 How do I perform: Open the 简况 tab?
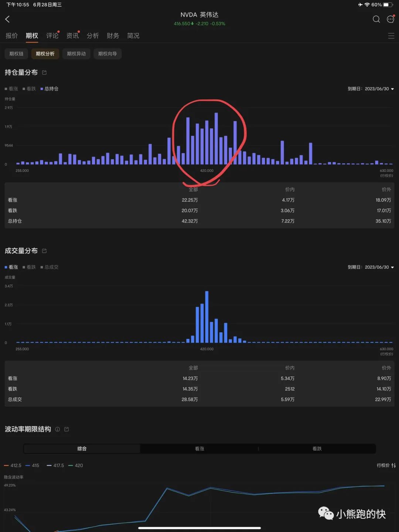pyautogui.click(x=133, y=36)
